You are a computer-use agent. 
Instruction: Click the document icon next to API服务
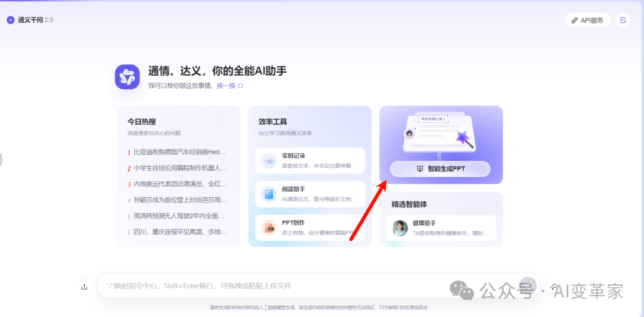[623, 20]
